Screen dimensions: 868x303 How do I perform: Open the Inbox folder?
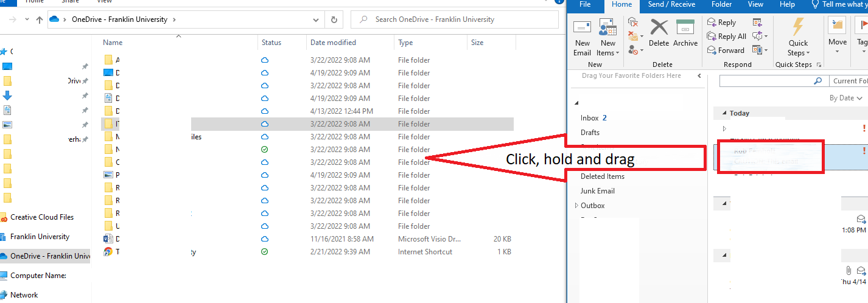click(590, 118)
